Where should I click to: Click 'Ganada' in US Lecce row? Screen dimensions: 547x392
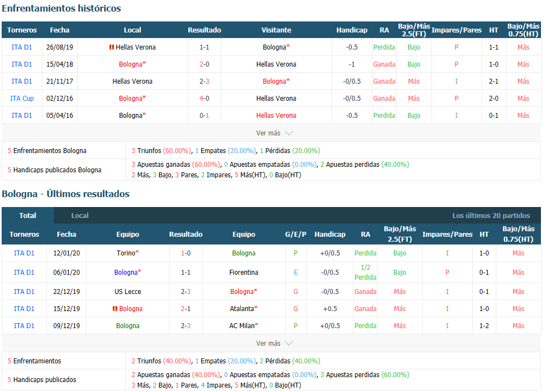(365, 291)
